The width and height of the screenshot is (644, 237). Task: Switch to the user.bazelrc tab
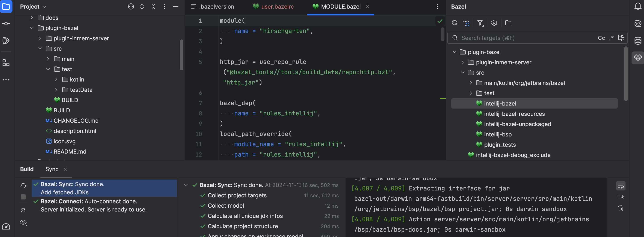click(277, 6)
